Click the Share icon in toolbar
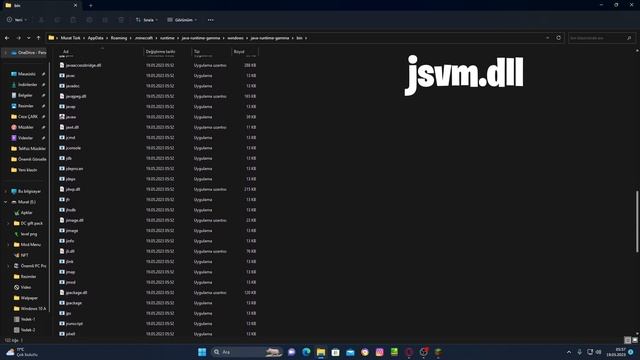The image size is (640, 360). tap(105, 20)
